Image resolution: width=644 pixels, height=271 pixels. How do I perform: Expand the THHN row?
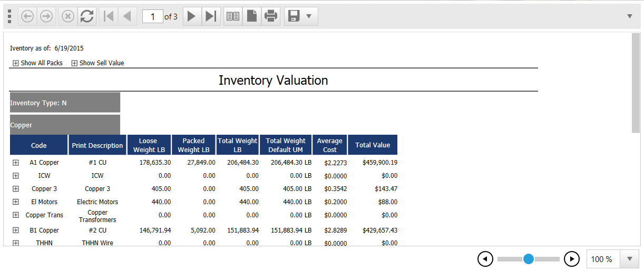16,243
